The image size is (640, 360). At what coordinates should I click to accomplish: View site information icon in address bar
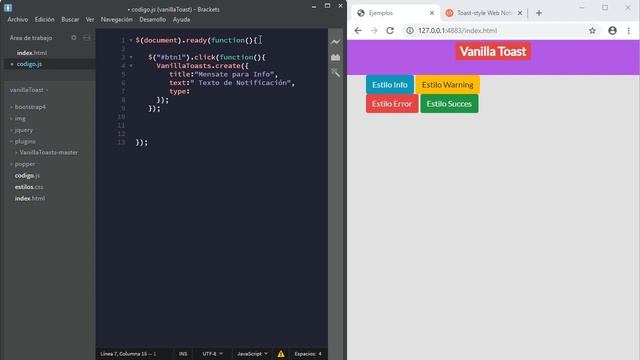point(409,31)
